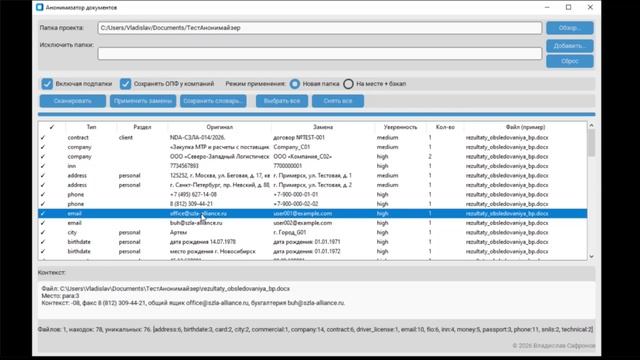Select the ООО «Компания_C02» replacement cell
Viewport: 640px width, 360px height.
click(302, 156)
